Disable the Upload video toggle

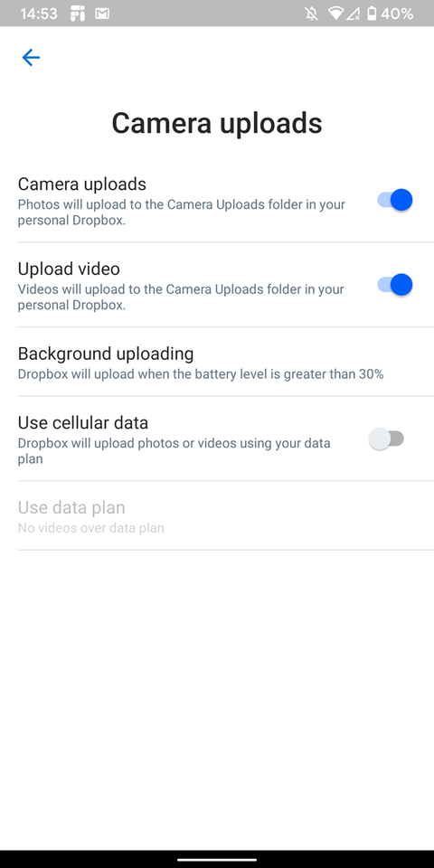[x=395, y=285]
